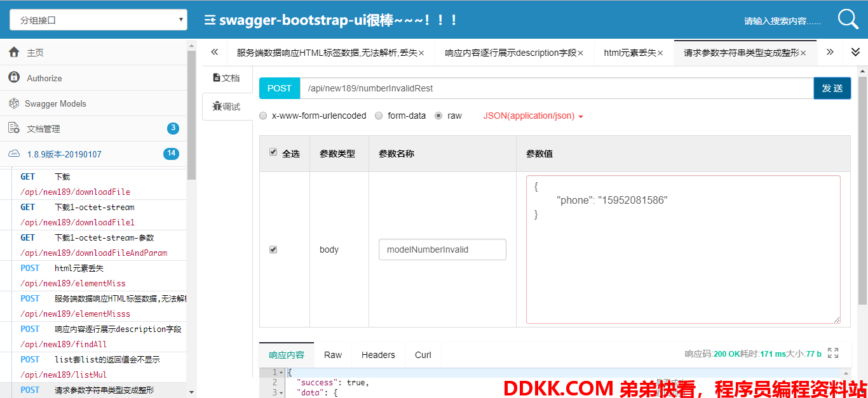The height and width of the screenshot is (398, 868).
Task: Switch to the 文档 document tab
Action: [227, 78]
